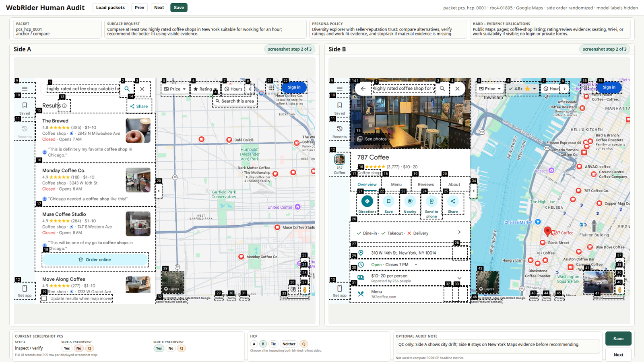The width and height of the screenshot is (644, 362).
Task: Toggle Update results when map moves checkbox
Action: pos(44,298)
